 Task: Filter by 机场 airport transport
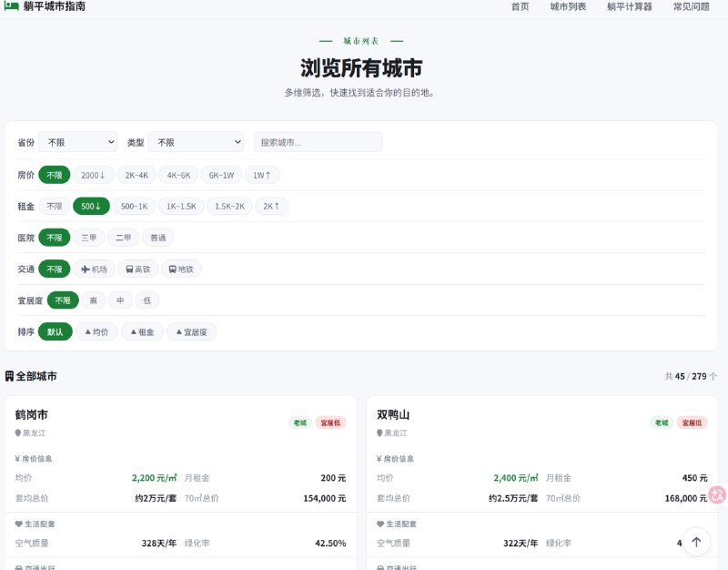(95, 269)
